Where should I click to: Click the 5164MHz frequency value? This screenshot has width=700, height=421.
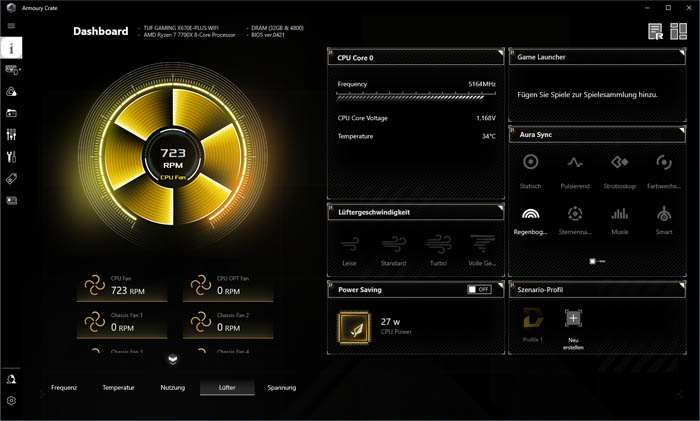pyautogui.click(x=482, y=84)
